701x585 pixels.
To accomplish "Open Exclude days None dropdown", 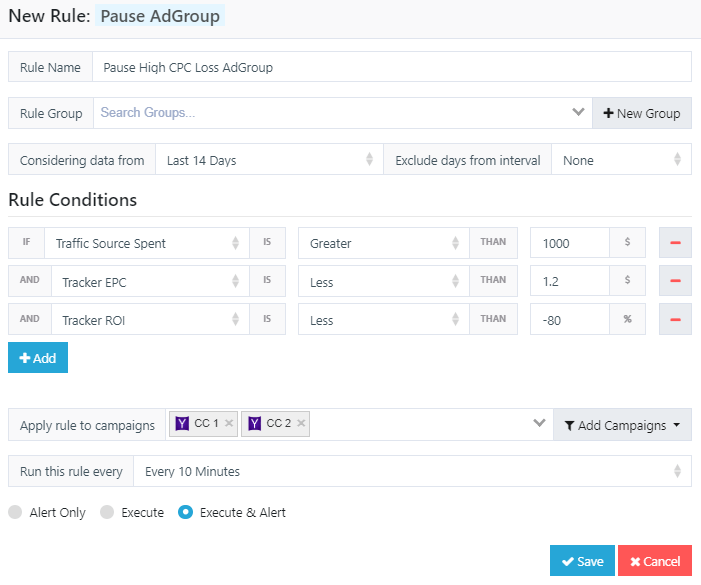I will tap(621, 160).
